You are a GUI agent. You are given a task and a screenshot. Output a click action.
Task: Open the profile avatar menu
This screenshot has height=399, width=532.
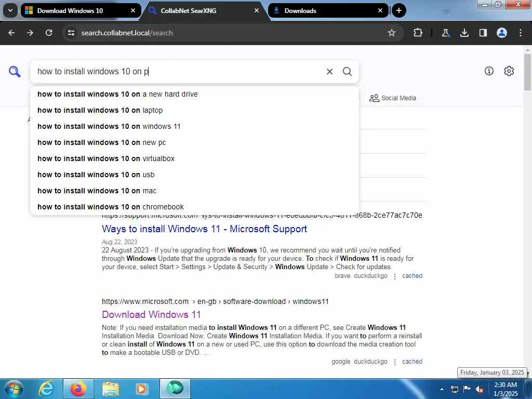point(502,33)
